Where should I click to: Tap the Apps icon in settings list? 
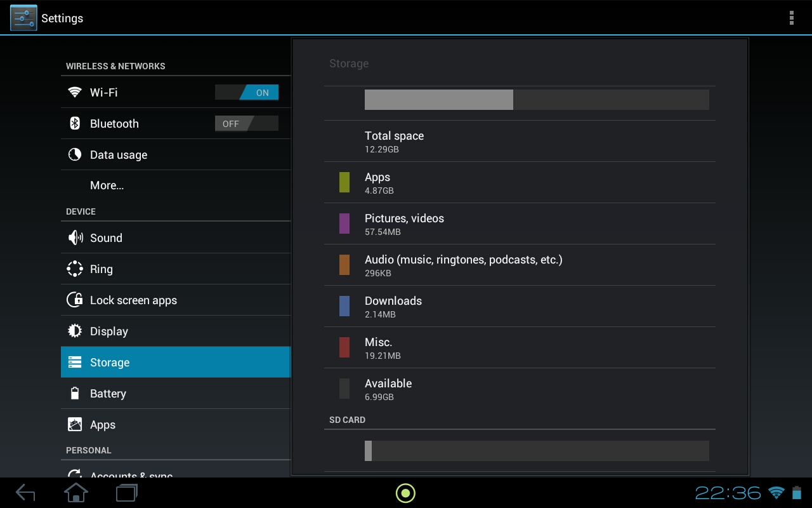[x=75, y=424]
